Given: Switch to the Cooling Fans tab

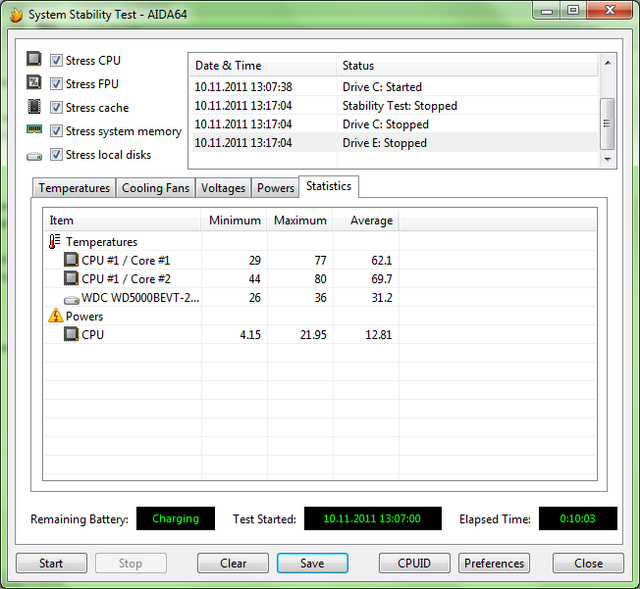Looking at the screenshot, I should click(x=155, y=188).
